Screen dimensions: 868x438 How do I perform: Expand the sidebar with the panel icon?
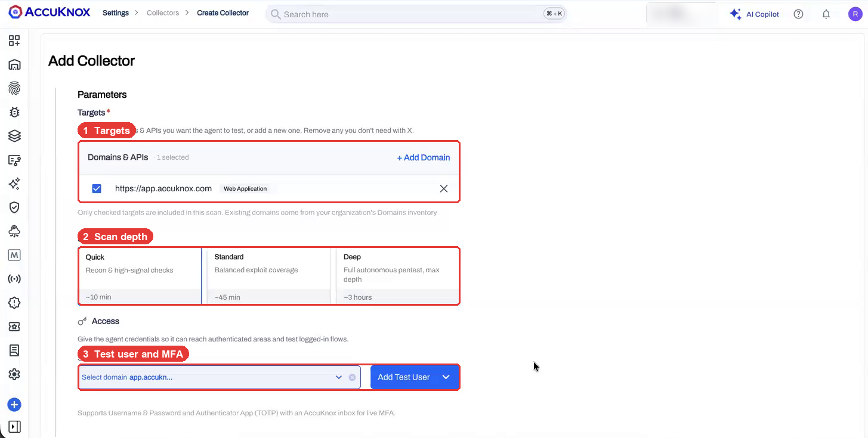point(14,427)
